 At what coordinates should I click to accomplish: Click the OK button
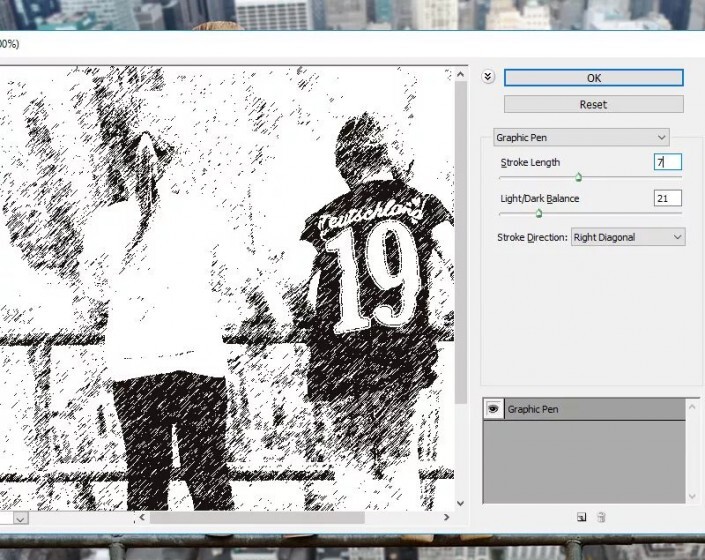[593, 78]
